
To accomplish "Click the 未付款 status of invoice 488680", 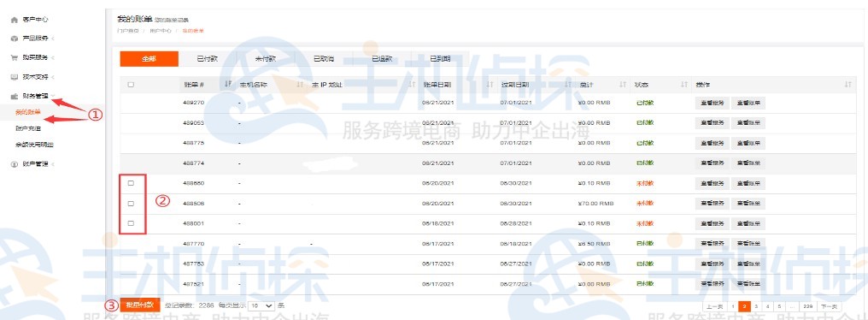I will (x=645, y=184).
